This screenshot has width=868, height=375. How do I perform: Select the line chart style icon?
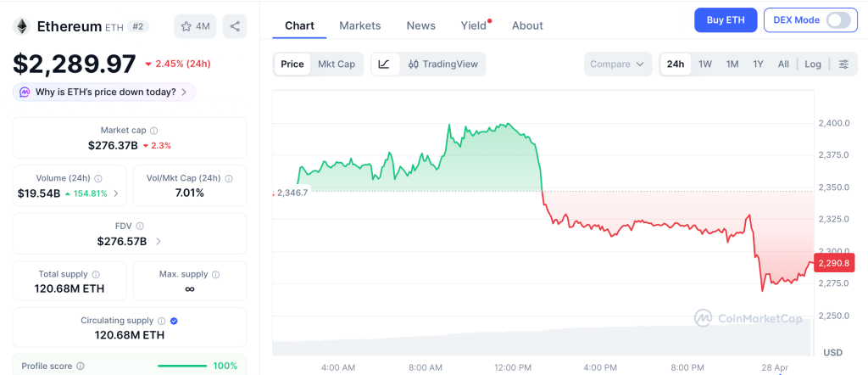click(384, 64)
